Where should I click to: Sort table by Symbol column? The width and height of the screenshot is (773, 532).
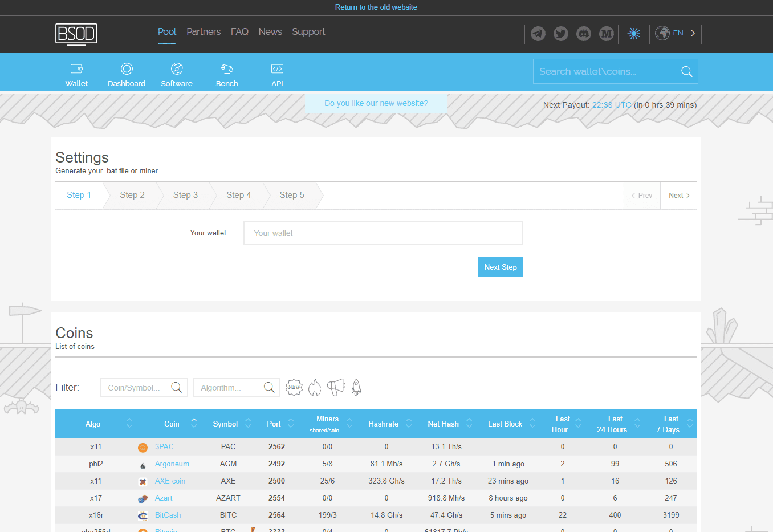(225, 424)
